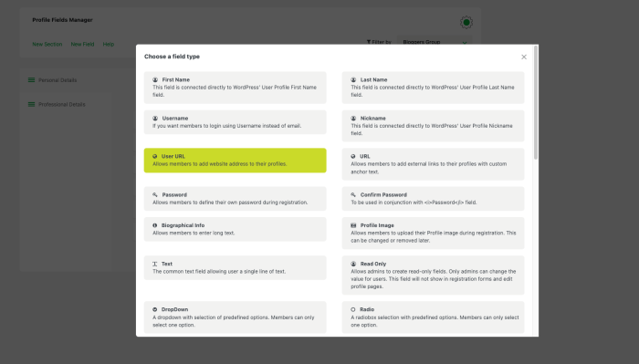Click the drag handle icon of Professional Details
639x364 pixels.
point(31,105)
